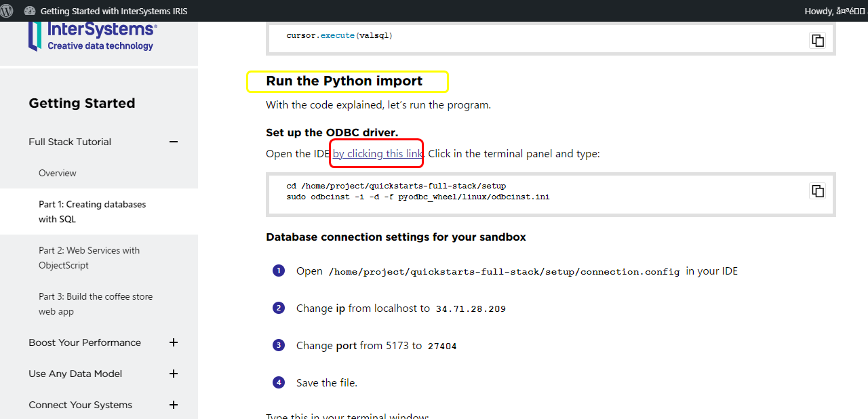Click the connection.config file path text
Screen dimensions: 868x419
pyautogui.click(x=504, y=272)
